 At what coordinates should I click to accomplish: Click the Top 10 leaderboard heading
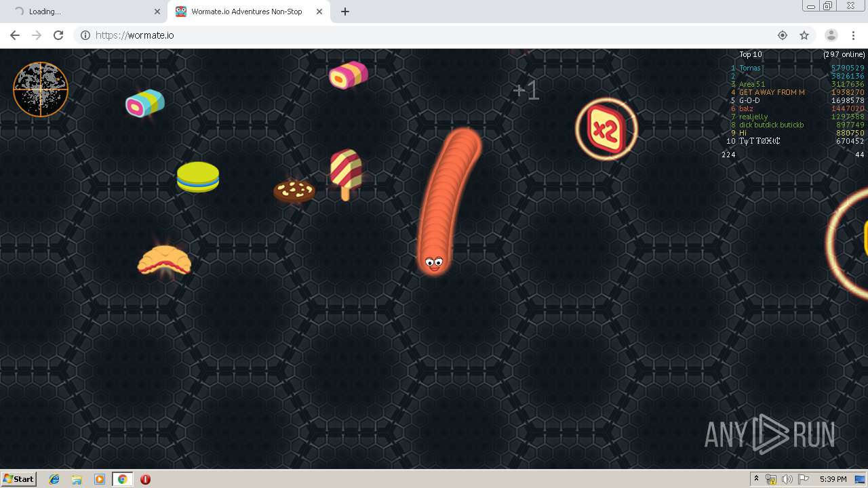(x=751, y=54)
